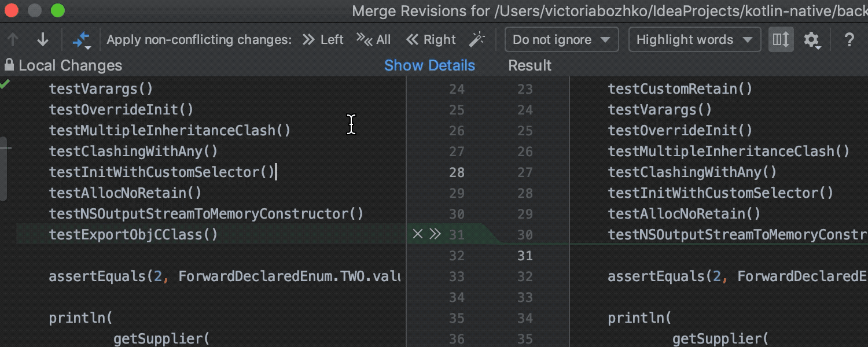Jump to the next difference with the down arrow
The width and height of the screenshot is (868, 347).
tap(42, 39)
